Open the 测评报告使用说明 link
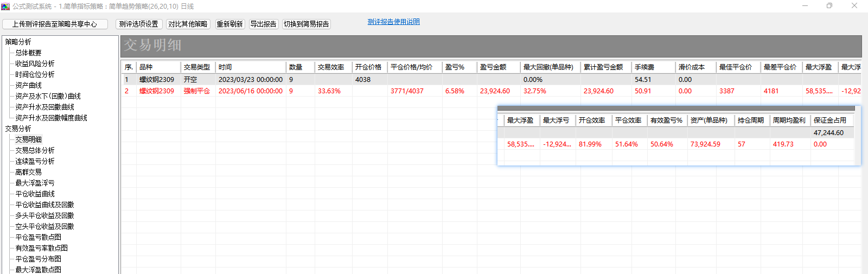 (393, 22)
